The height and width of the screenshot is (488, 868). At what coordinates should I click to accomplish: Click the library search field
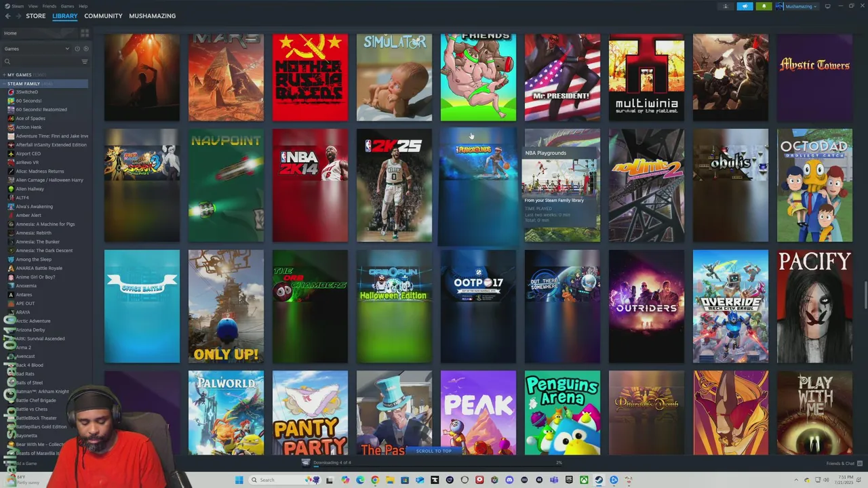[44, 62]
